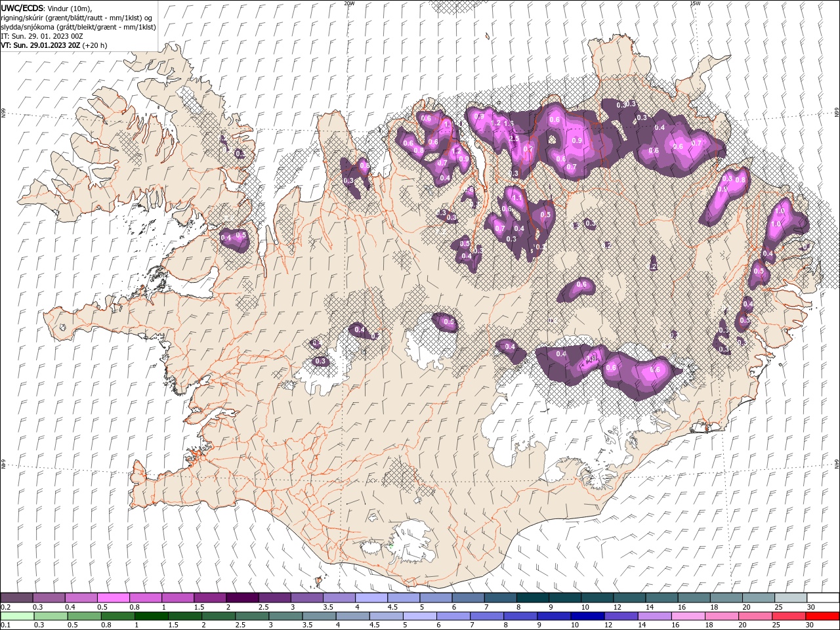Click the pale gray top-row swatch at 25
840x630 pixels.
[791, 598]
